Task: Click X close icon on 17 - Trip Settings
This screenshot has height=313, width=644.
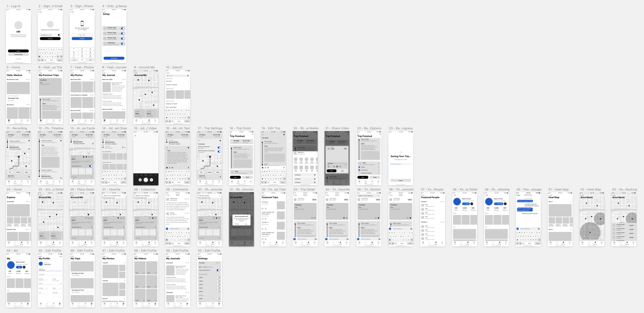Action: (199, 141)
